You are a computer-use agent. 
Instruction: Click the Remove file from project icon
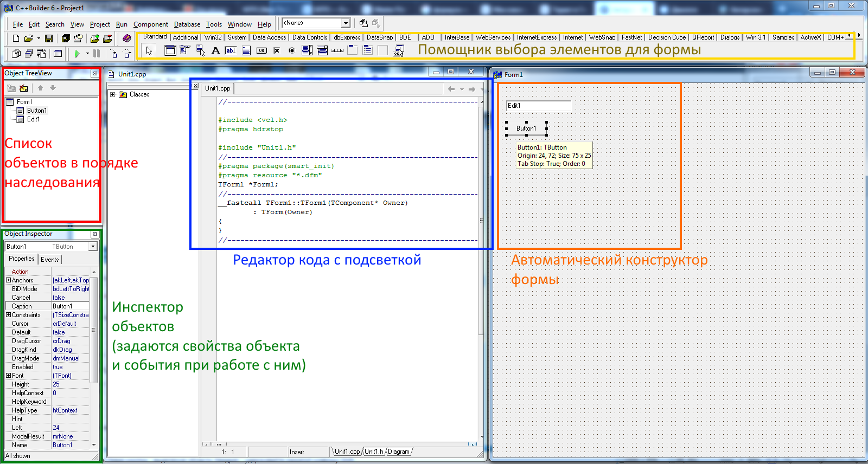pos(107,38)
